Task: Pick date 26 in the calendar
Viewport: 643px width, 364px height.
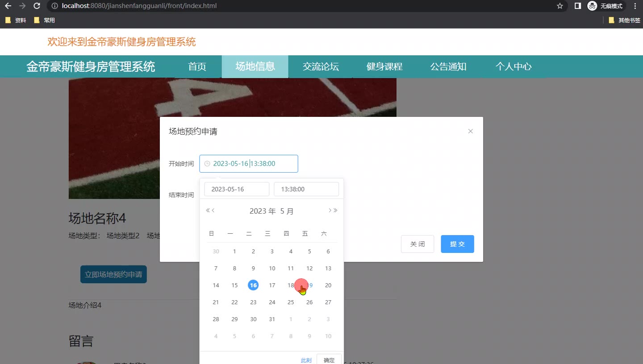Action: [x=309, y=302]
